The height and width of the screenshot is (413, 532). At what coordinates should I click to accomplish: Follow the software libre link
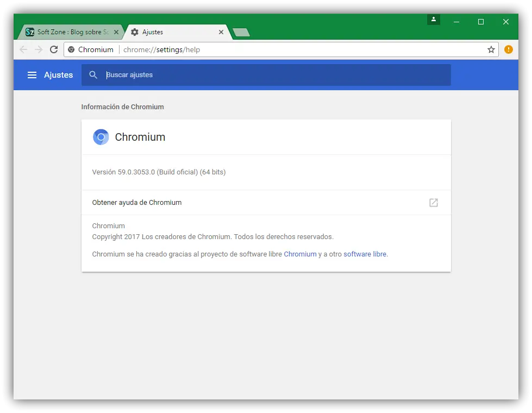[365, 254]
